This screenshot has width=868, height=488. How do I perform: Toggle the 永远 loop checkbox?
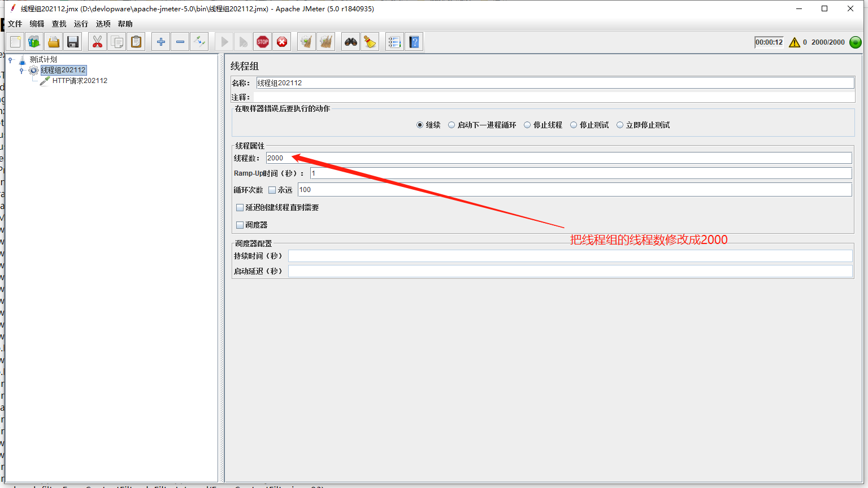[272, 190]
